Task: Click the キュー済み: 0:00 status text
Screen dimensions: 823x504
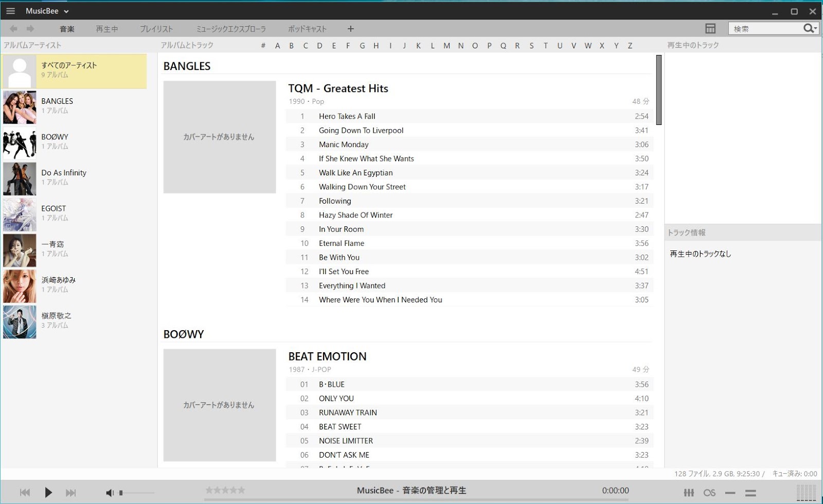Action: [795, 474]
